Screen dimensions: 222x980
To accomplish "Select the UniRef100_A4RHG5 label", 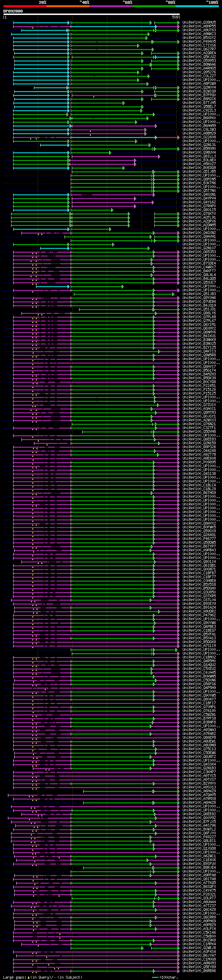I will click(x=199, y=68).
